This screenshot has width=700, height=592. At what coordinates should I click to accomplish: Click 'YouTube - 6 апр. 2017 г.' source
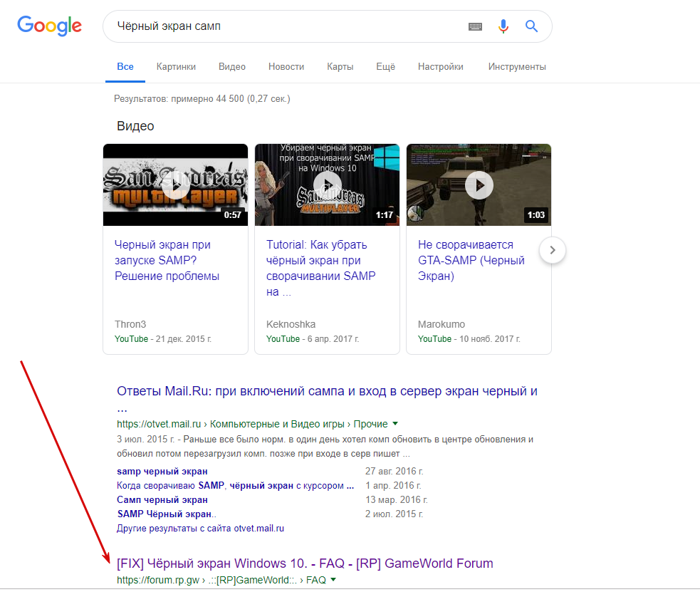(313, 339)
